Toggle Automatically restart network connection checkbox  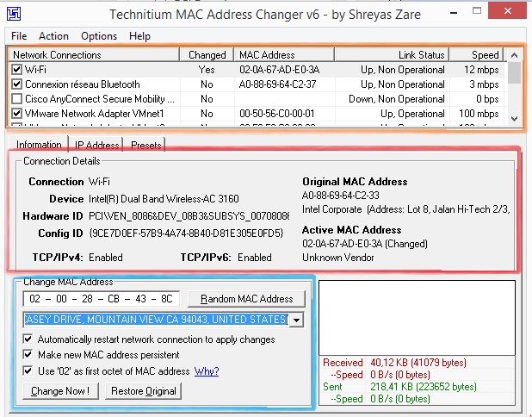[x=28, y=339]
